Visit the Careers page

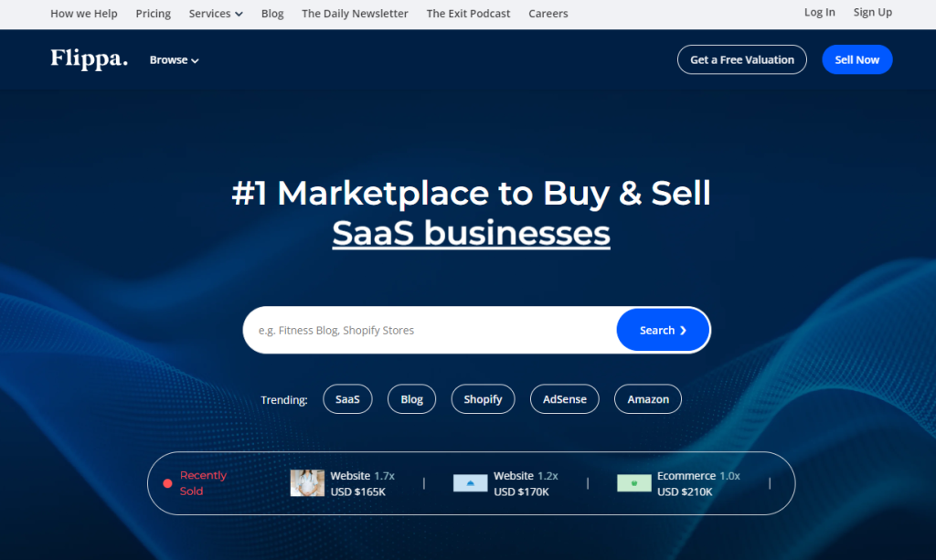pyautogui.click(x=548, y=13)
